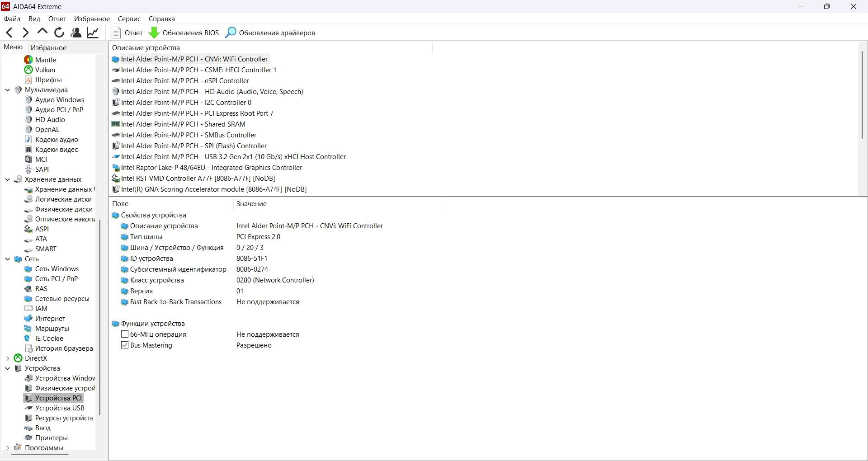Sort by the Описание устройства column header
Screen dimensions: 868x461
(x=270, y=47)
